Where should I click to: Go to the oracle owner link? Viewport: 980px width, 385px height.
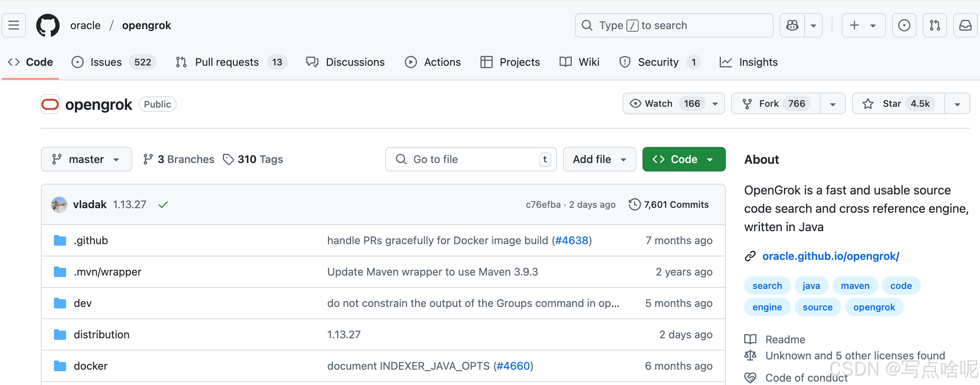(85, 25)
